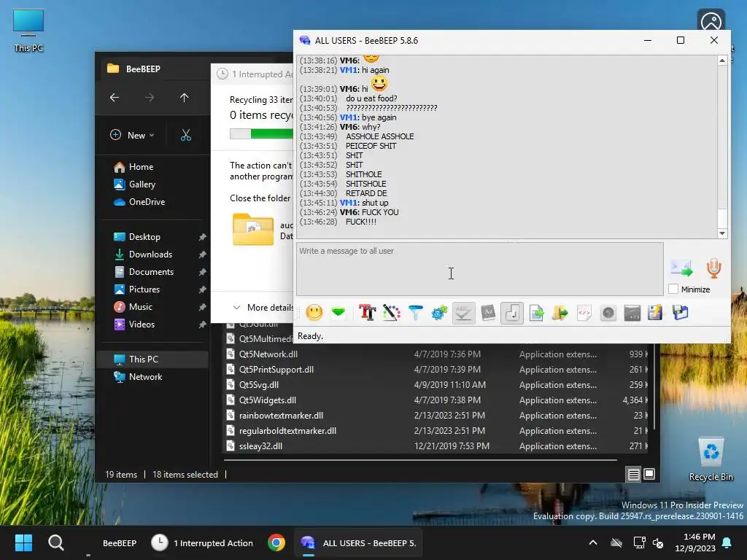Open the Recycle Bin desktop icon

coord(711,459)
